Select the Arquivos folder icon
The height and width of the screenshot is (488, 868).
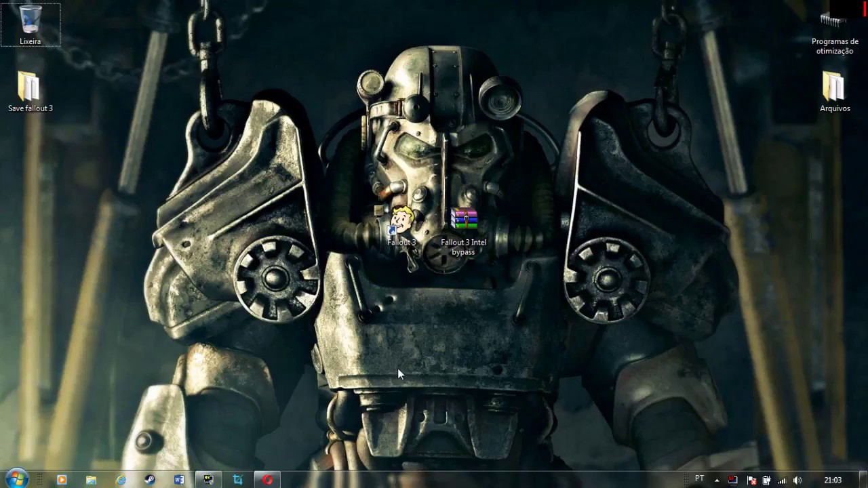pyautogui.click(x=835, y=91)
